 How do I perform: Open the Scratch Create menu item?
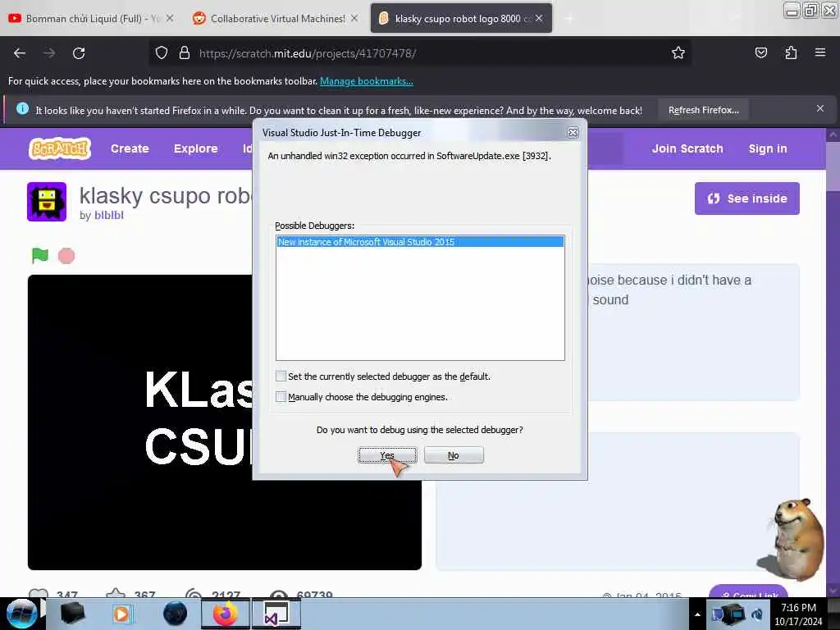130,148
